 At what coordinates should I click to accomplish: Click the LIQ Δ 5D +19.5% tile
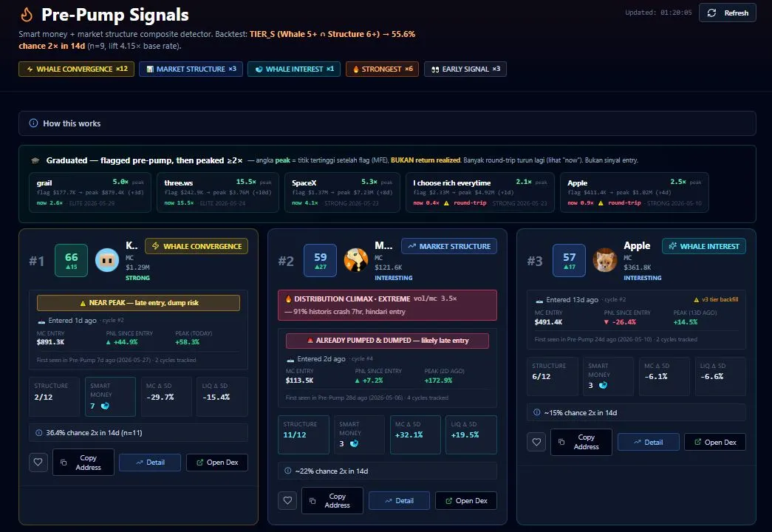471,434
